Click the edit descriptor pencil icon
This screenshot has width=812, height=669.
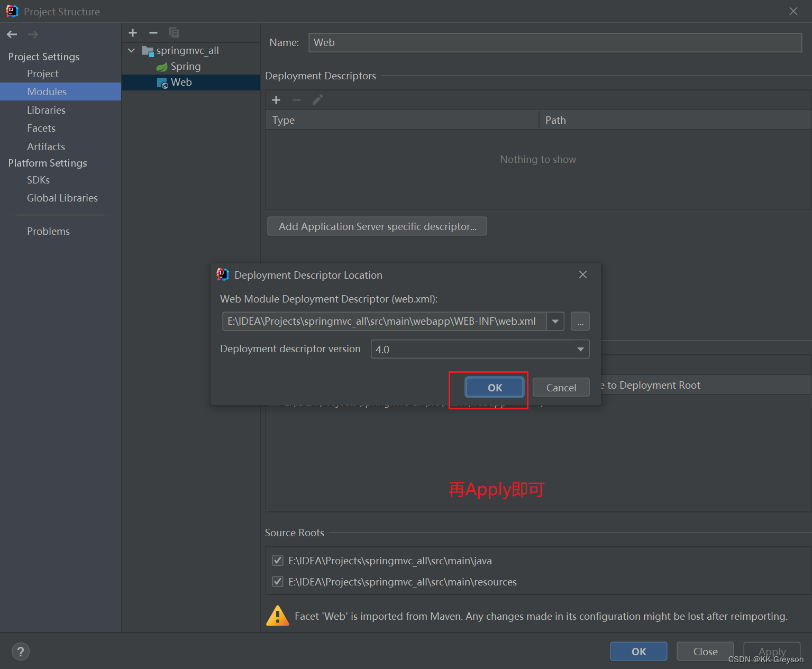tap(317, 100)
